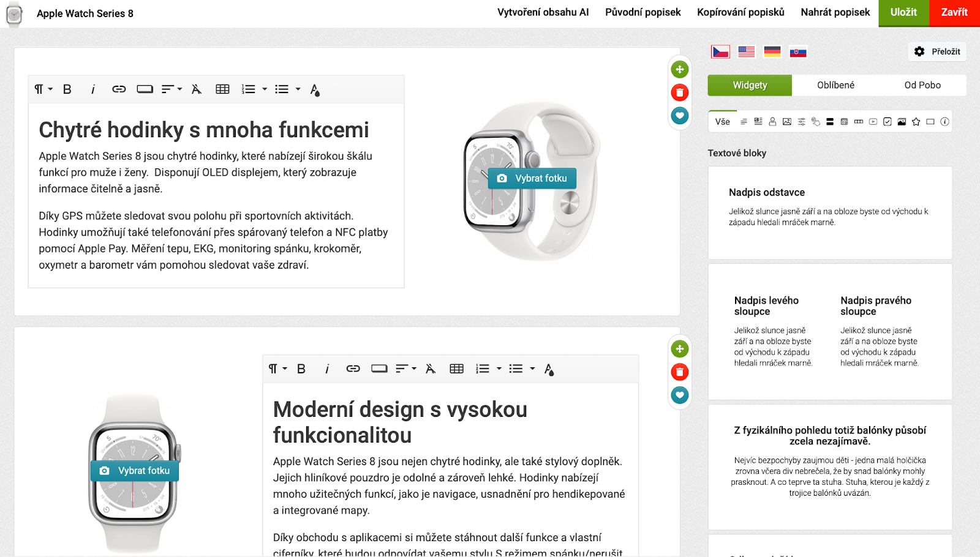Insert table in the 'Moderní design' editor toolbar
This screenshot has height=557, width=980.
point(456,368)
